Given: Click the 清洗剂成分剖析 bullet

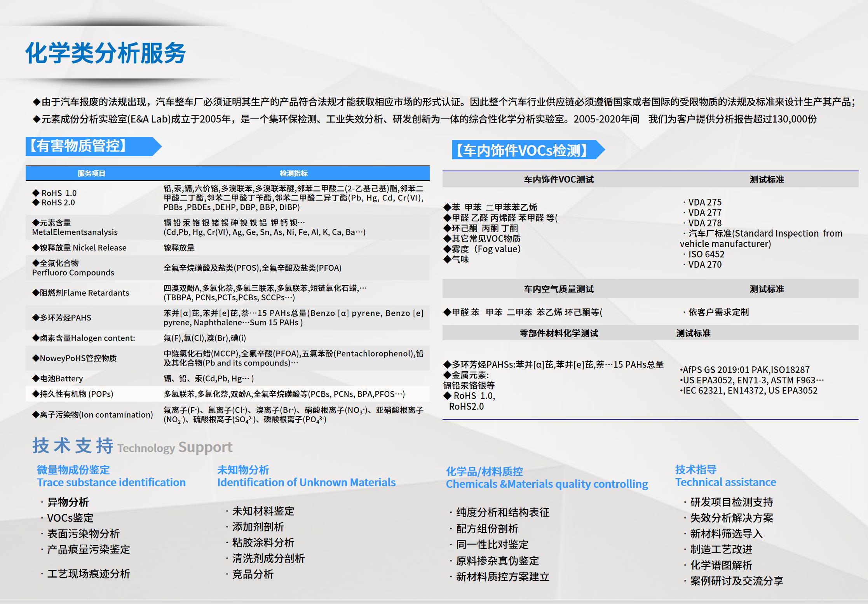Looking at the screenshot, I should pos(265,559).
